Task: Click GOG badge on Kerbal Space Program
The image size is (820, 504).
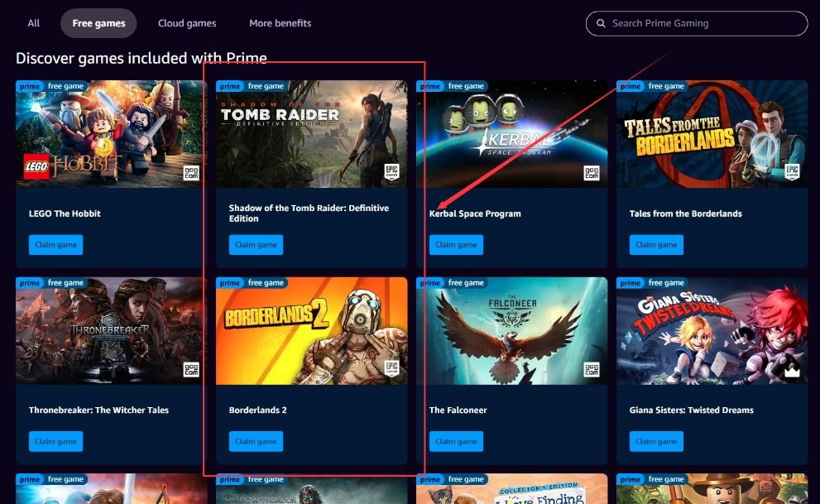Action: coord(592,173)
